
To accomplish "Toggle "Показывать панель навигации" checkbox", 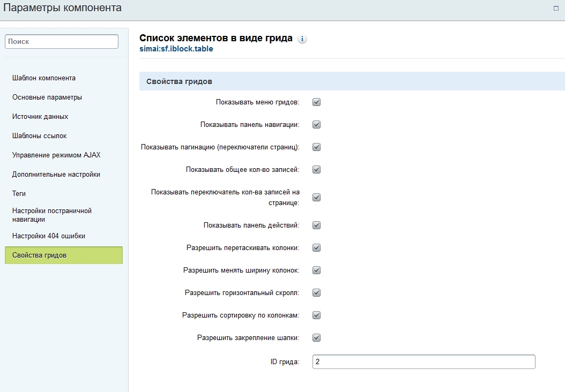I will pos(316,125).
